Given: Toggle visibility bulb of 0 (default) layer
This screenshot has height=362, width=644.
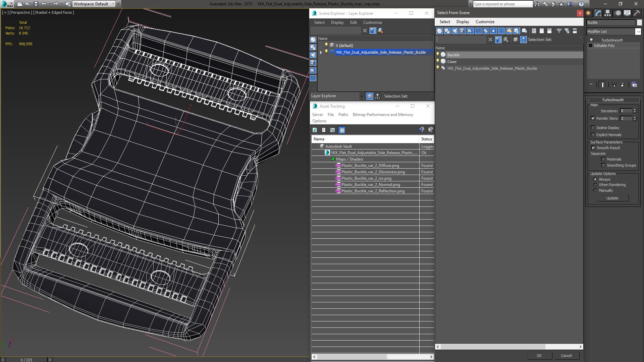Looking at the screenshot, I should 326,45.
